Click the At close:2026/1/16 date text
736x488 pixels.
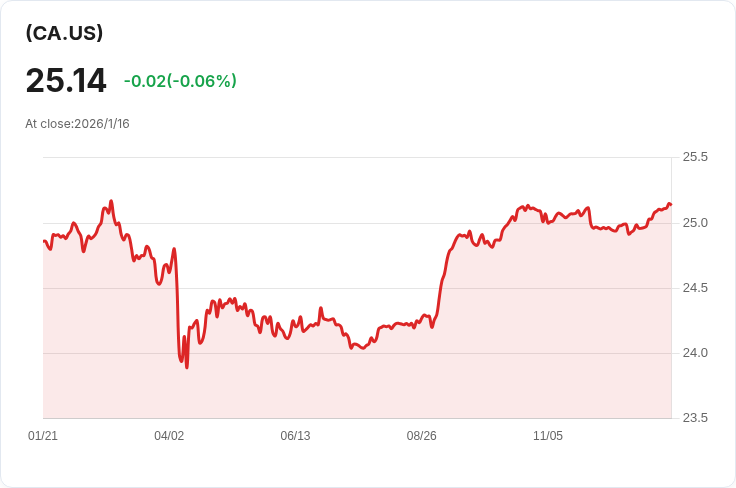[77, 124]
